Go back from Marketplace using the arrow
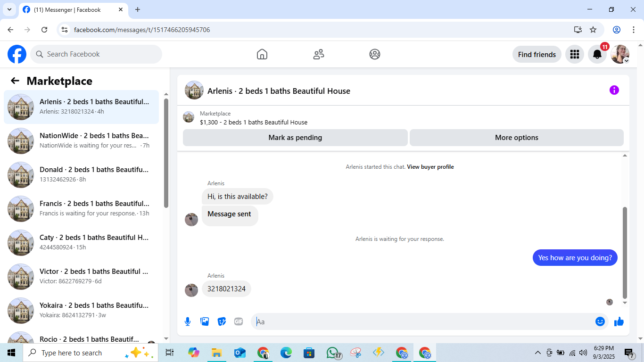The image size is (644, 362). pyautogui.click(x=15, y=81)
